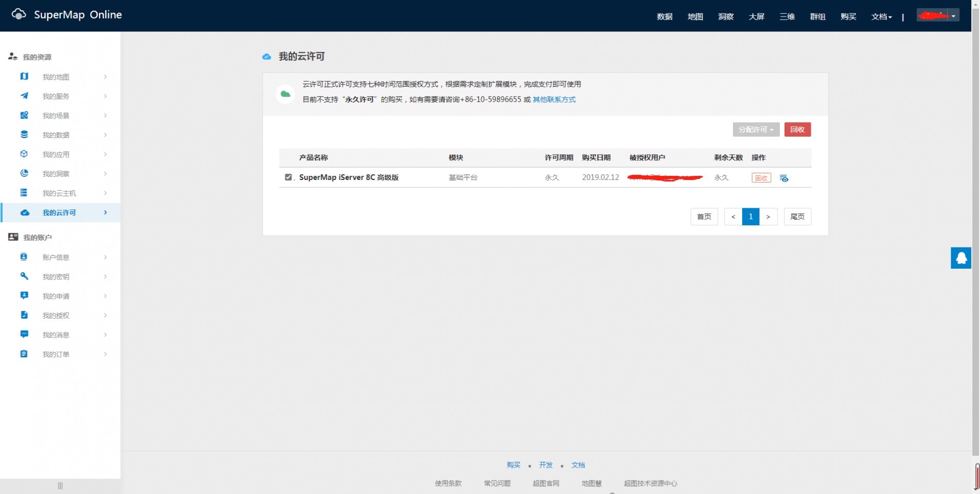Expand the 我的云主机 chevron
The width and height of the screenshot is (980, 494).
pos(105,193)
